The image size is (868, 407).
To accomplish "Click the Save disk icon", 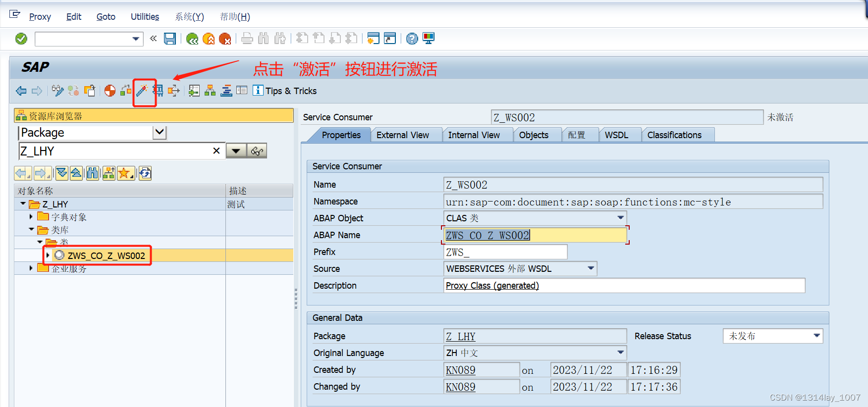I will click(170, 39).
